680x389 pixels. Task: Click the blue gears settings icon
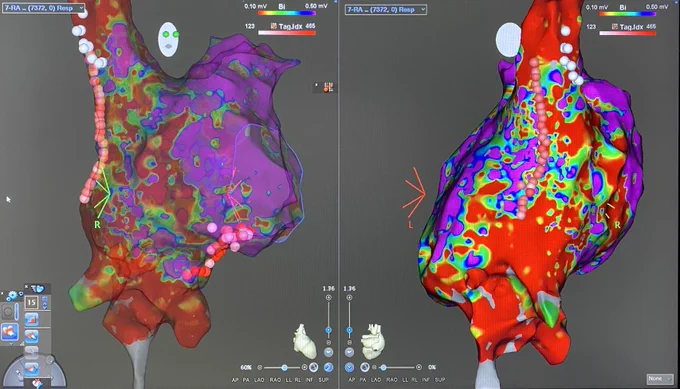coord(13,296)
